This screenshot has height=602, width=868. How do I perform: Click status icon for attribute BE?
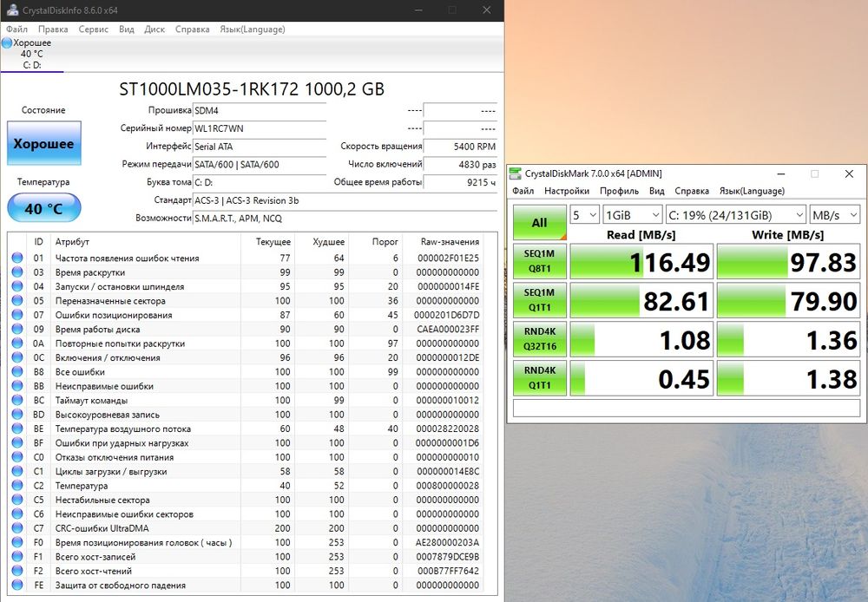click(17, 429)
